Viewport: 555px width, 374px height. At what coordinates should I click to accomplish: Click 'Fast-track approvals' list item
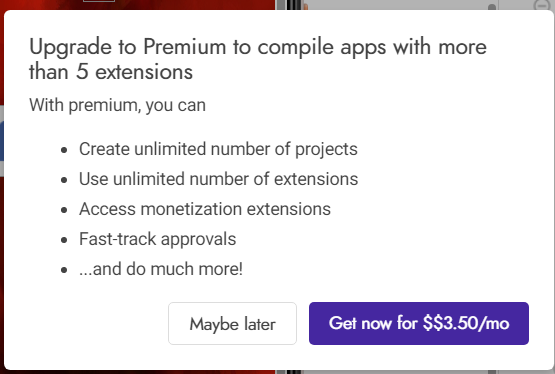pyautogui.click(x=158, y=239)
